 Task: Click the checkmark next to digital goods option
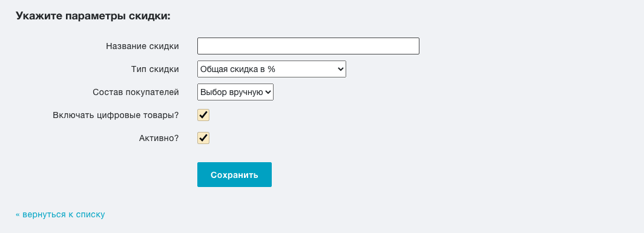point(203,115)
